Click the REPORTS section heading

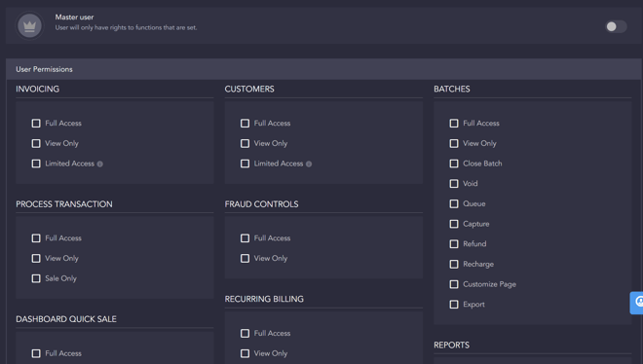point(451,346)
